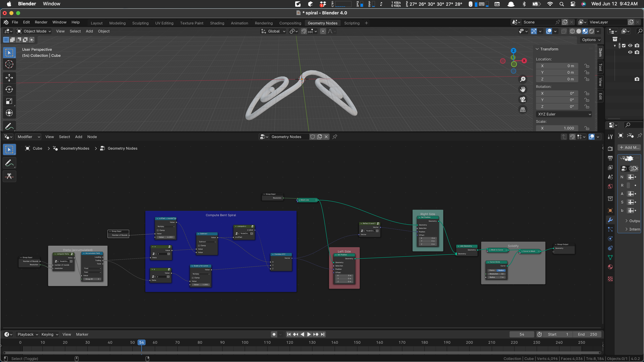This screenshot has width=644, height=362.
Task: Select the Transform tool in viewport toolbar
Action: tap(9, 113)
